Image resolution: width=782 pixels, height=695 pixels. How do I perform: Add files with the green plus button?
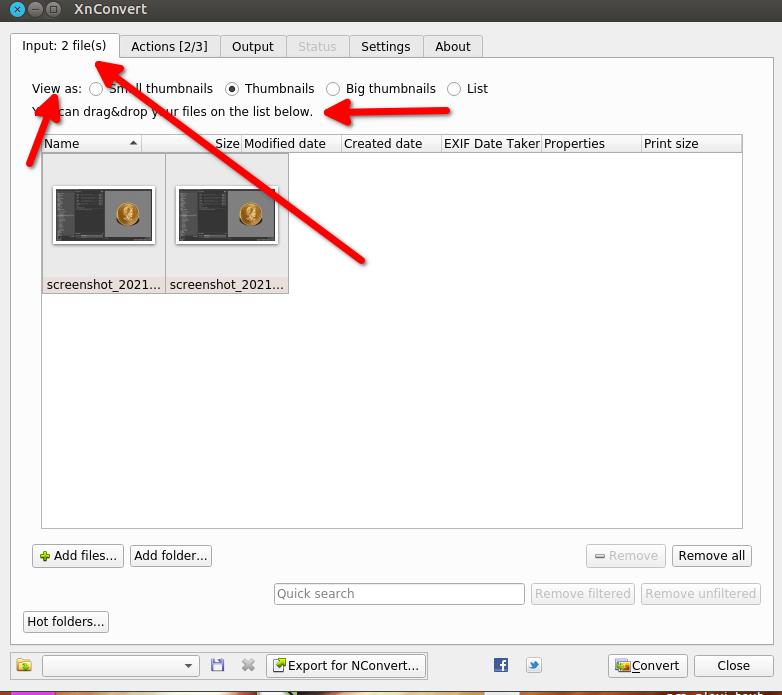tap(78, 555)
